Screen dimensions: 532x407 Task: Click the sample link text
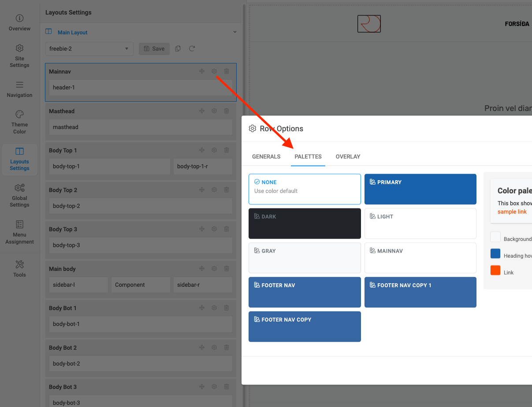[x=512, y=212]
